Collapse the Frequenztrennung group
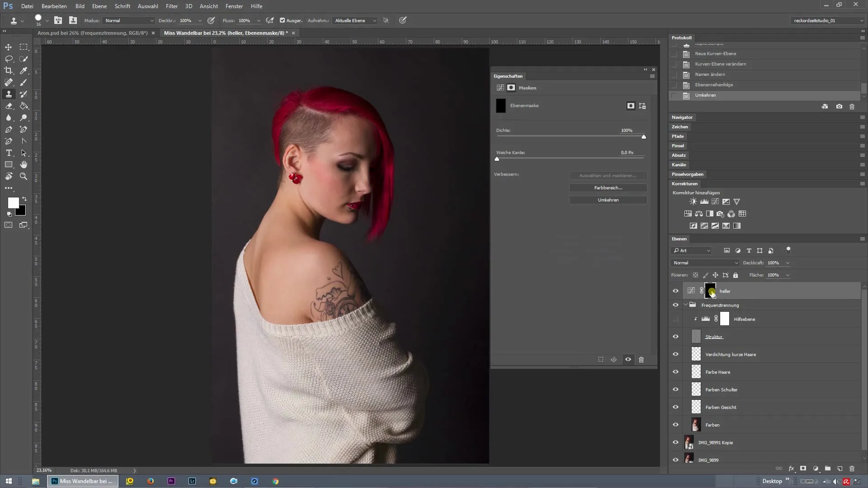The height and width of the screenshot is (488, 868). pos(686,305)
